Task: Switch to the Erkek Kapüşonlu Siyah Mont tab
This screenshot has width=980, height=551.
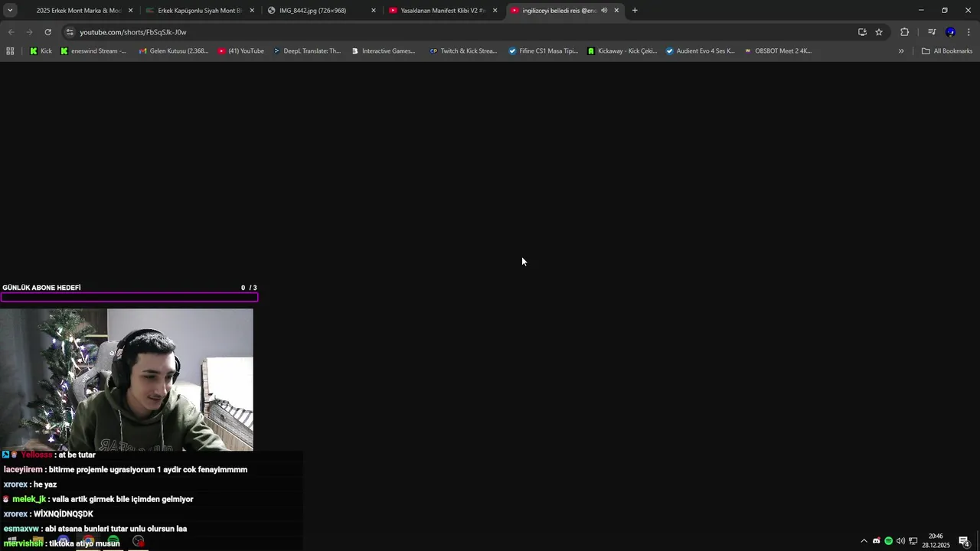Action: (201, 11)
